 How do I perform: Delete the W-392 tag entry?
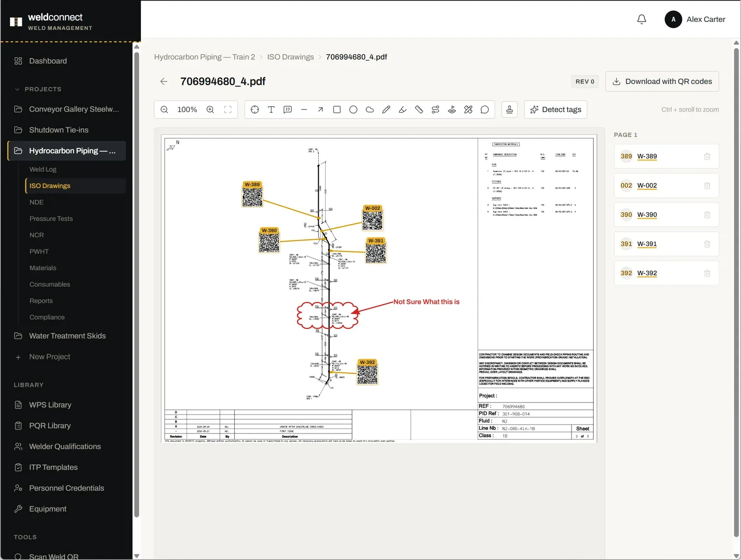(707, 273)
